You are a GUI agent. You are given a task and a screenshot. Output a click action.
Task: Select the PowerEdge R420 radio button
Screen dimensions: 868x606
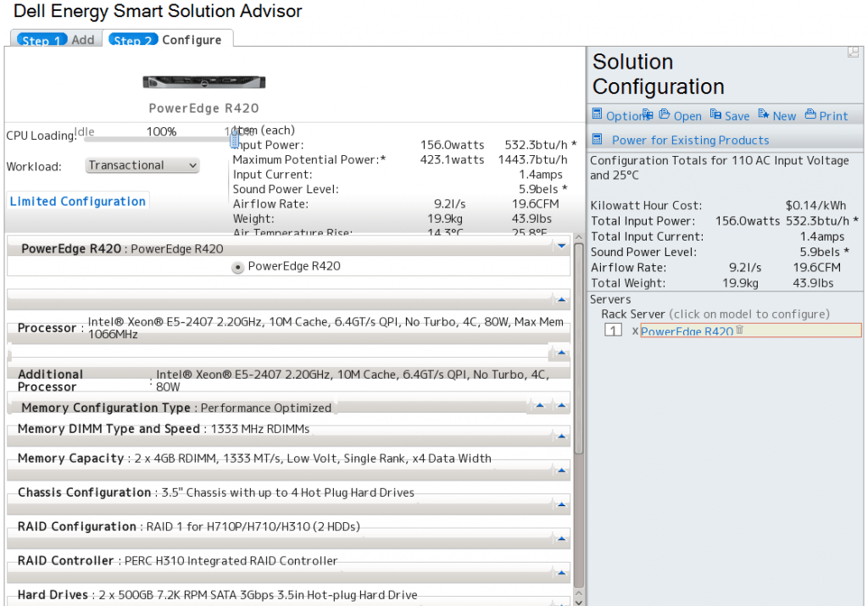(x=237, y=268)
